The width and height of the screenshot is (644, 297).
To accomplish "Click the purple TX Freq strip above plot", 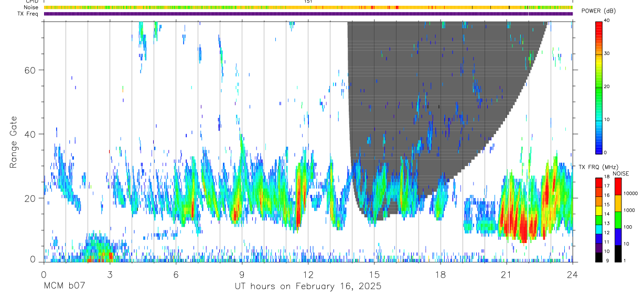I will click(x=308, y=14).
